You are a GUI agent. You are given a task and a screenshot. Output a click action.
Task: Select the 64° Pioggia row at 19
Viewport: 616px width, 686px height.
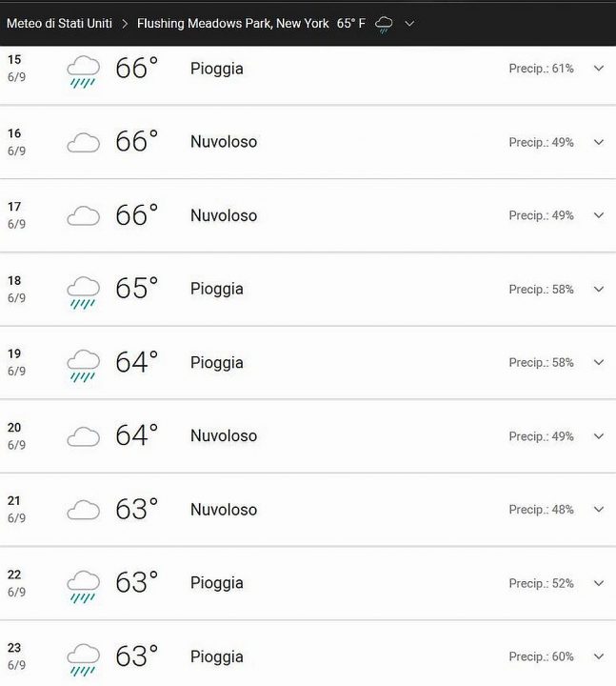[x=308, y=362]
